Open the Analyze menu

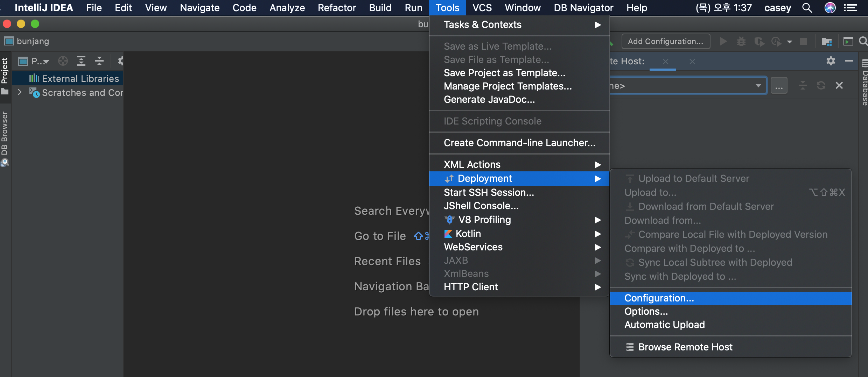(287, 8)
